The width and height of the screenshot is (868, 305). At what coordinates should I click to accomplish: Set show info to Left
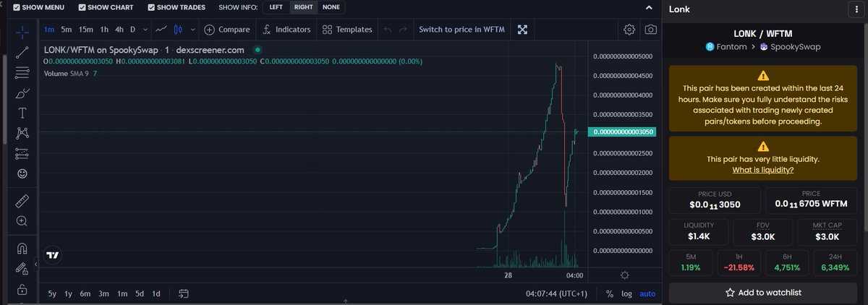[276, 7]
